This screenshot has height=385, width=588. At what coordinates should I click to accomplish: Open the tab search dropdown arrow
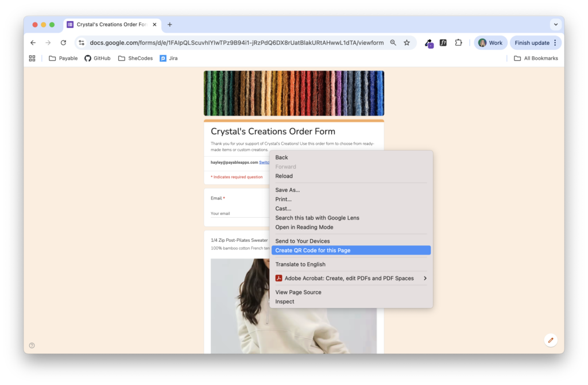555,25
